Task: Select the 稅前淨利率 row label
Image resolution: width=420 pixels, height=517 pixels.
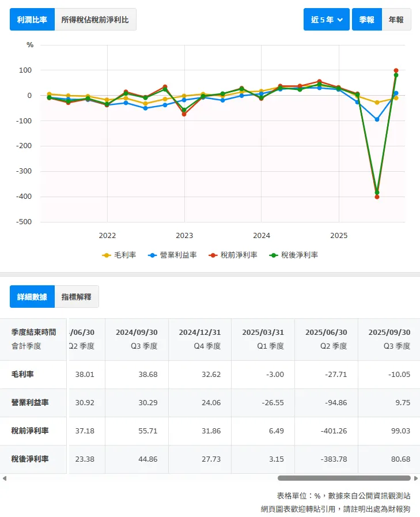Action: [x=30, y=431]
